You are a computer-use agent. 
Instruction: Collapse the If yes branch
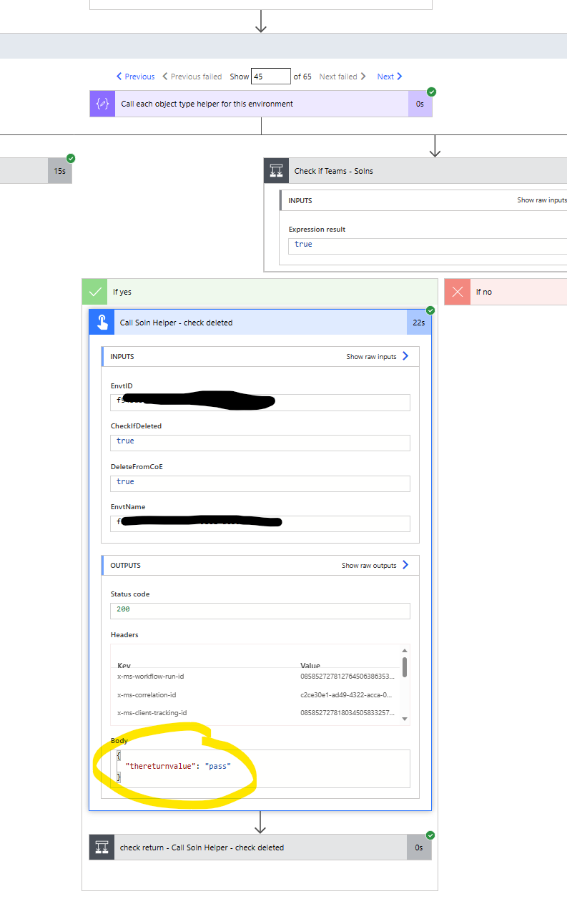point(260,292)
